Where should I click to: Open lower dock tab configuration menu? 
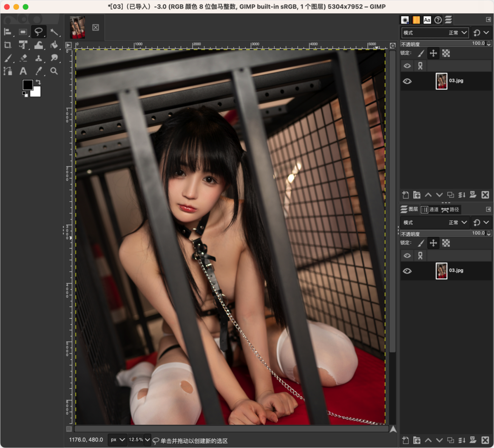pos(488,209)
